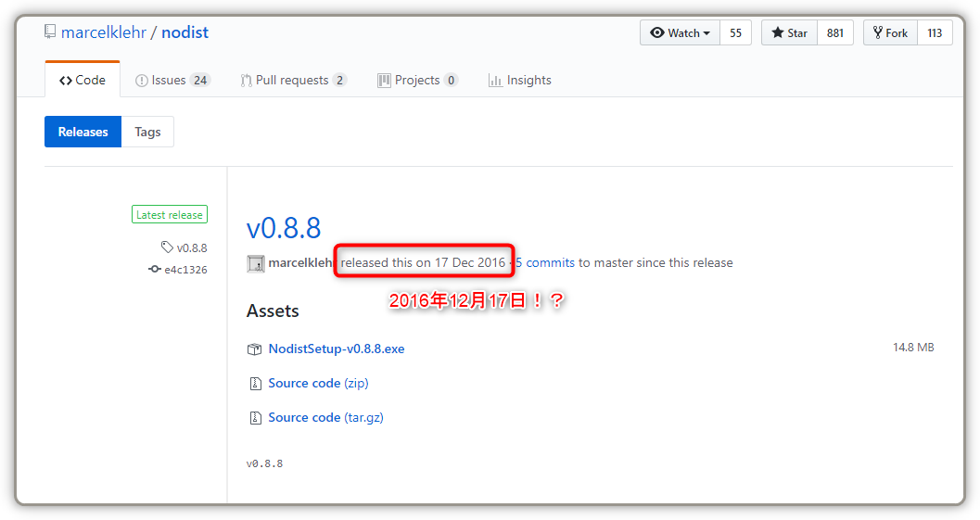Select the Releases button
This screenshot has height=520, width=980.
click(83, 132)
